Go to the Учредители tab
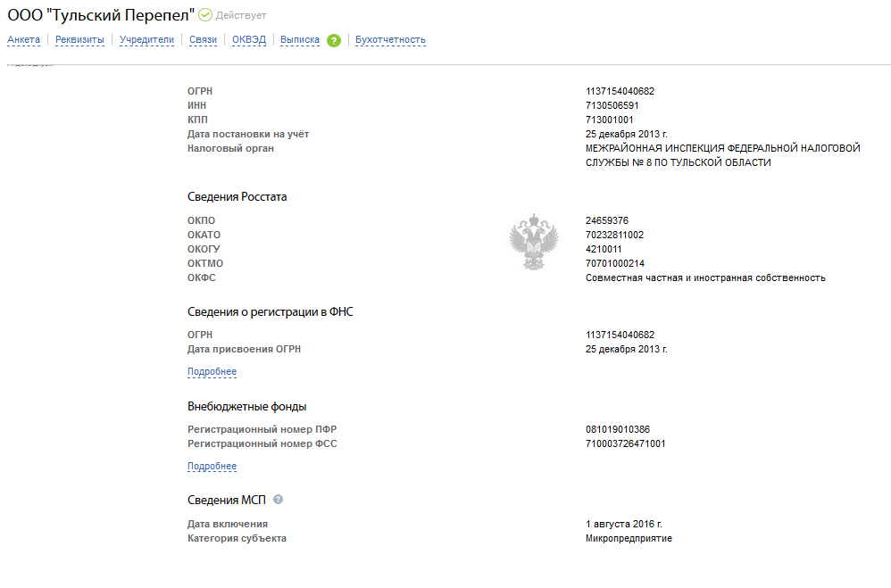This screenshot has width=891, height=588. 146,40
